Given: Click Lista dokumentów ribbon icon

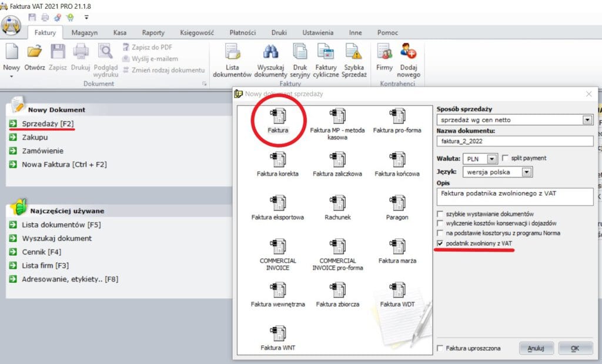Looking at the screenshot, I should point(232,53).
